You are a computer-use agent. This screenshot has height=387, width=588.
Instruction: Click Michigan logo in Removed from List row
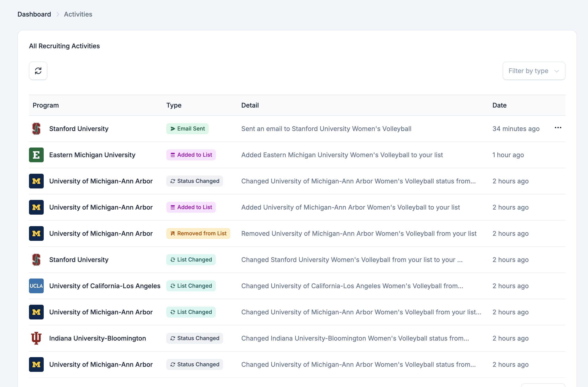[36, 233]
